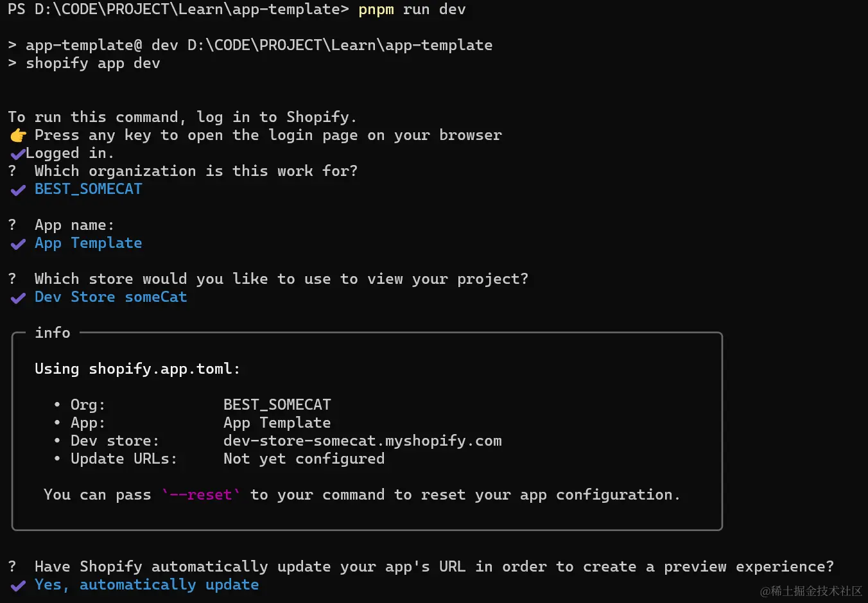Click the checkmark next to App Template answer
868x603 pixels.
pos(18,244)
